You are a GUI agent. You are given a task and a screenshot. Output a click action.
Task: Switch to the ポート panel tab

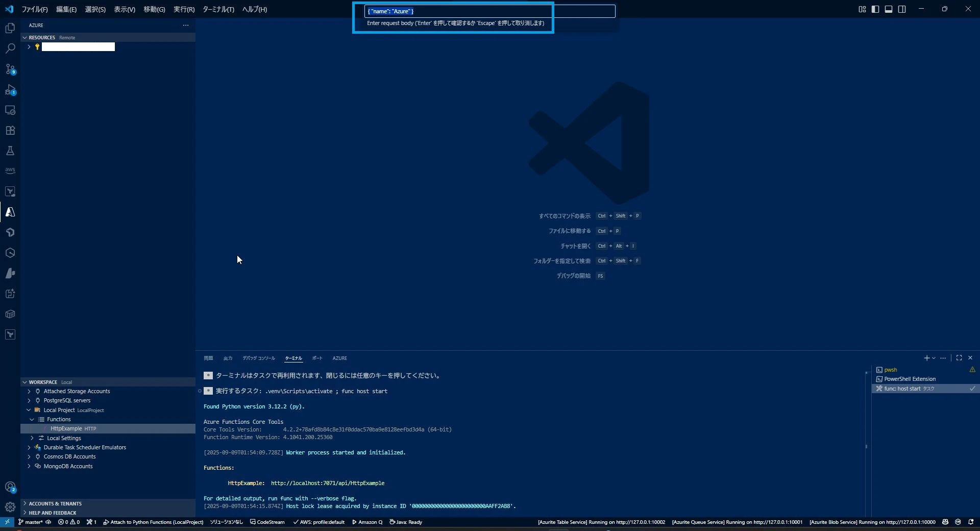[317, 358]
